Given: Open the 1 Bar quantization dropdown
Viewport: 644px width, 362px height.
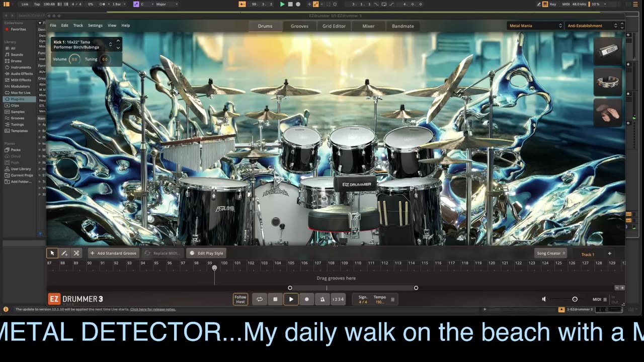Looking at the screenshot, I should (118, 4).
